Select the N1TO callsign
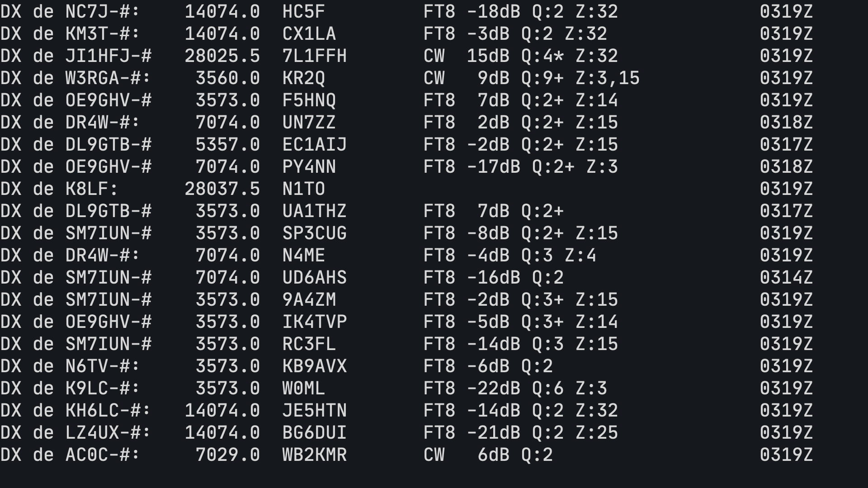Viewport: 868px width, 488px height. click(303, 189)
